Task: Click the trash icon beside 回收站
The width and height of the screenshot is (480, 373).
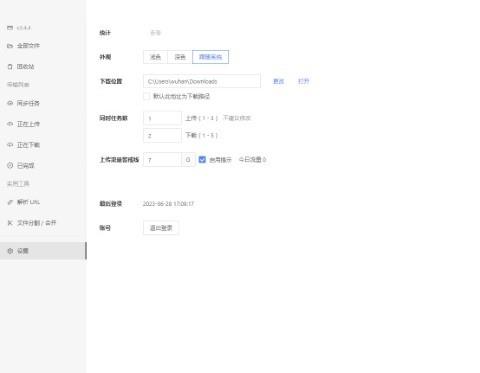Action: click(x=10, y=67)
